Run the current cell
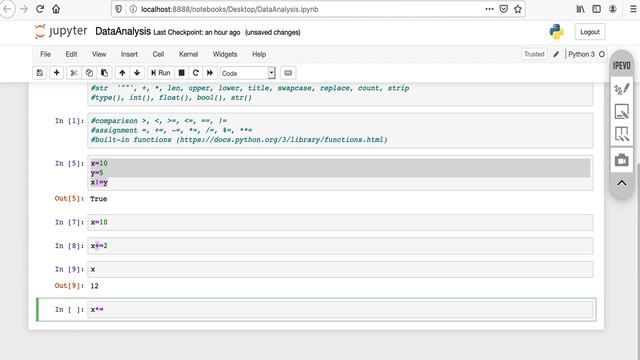640x360 pixels. coord(160,73)
